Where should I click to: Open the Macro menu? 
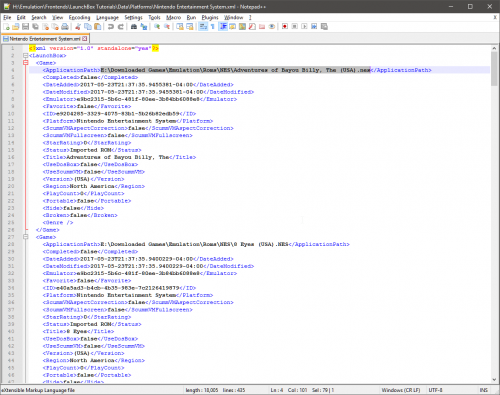coord(173,17)
